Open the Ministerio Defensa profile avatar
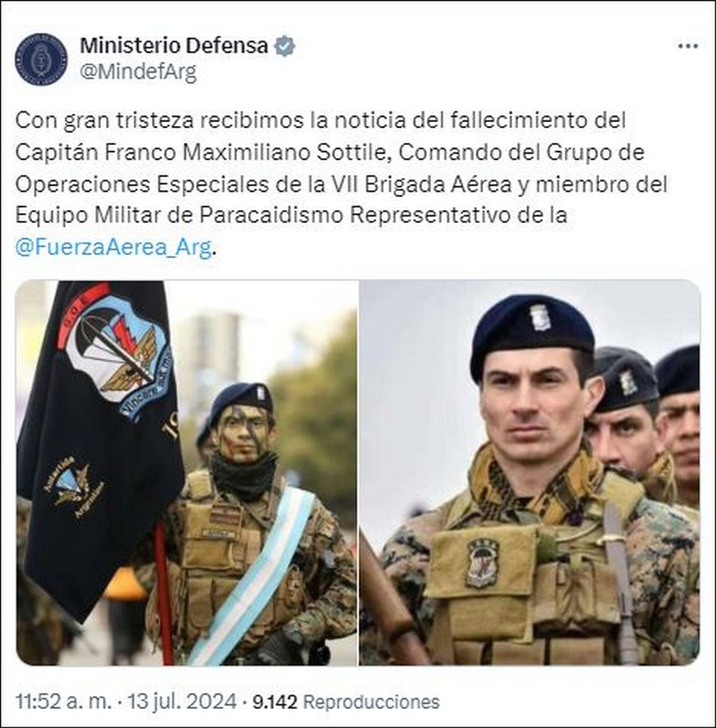This screenshot has width=716, height=728. [41, 59]
